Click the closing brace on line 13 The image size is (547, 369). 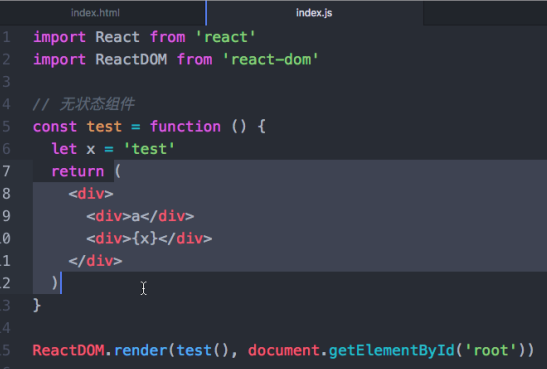pyautogui.click(x=37, y=305)
